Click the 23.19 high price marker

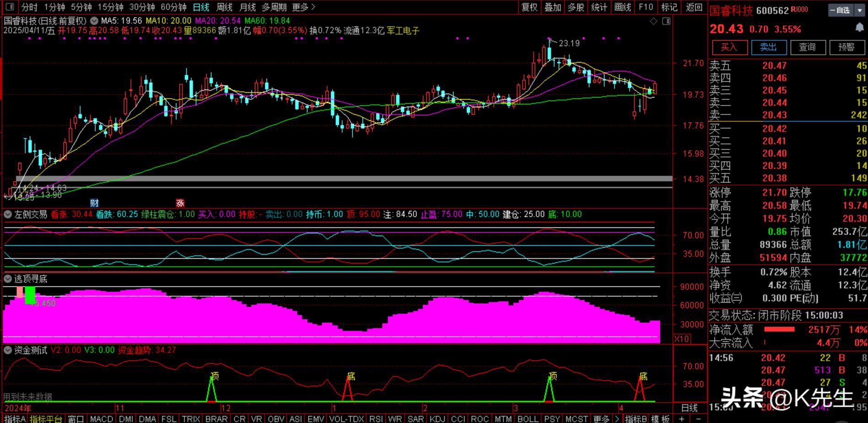pos(568,43)
